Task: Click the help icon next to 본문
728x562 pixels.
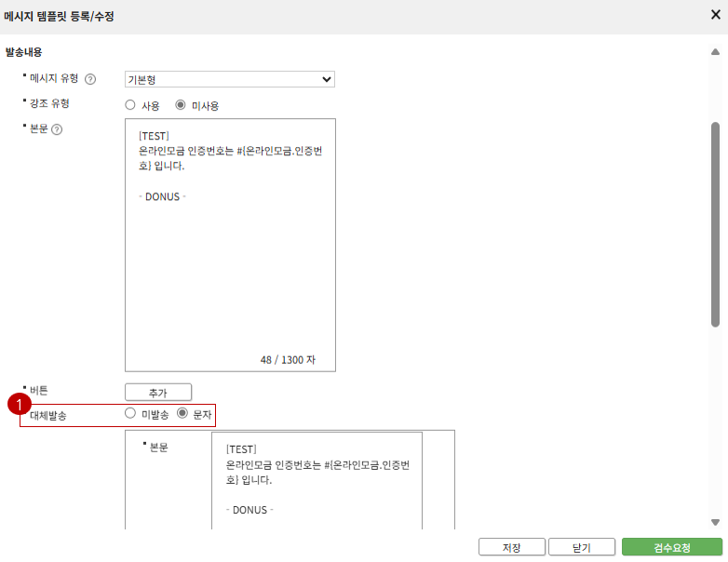Action: click(57, 129)
